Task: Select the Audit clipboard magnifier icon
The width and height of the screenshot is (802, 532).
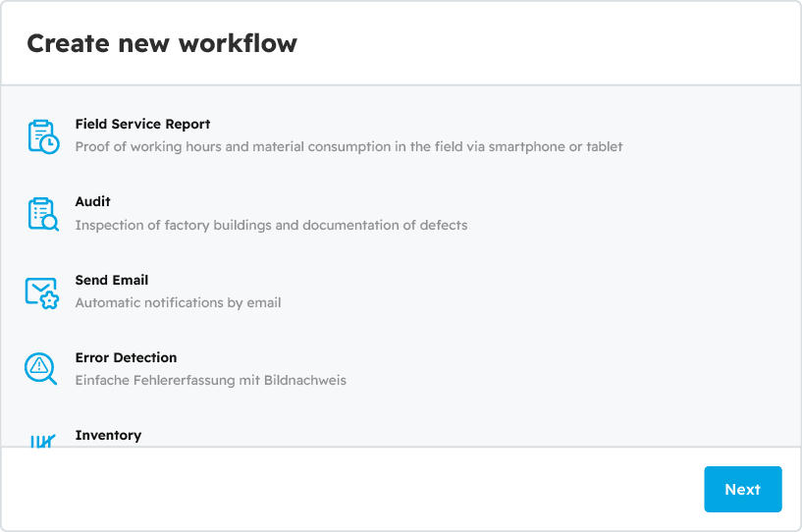Action: coord(42,213)
